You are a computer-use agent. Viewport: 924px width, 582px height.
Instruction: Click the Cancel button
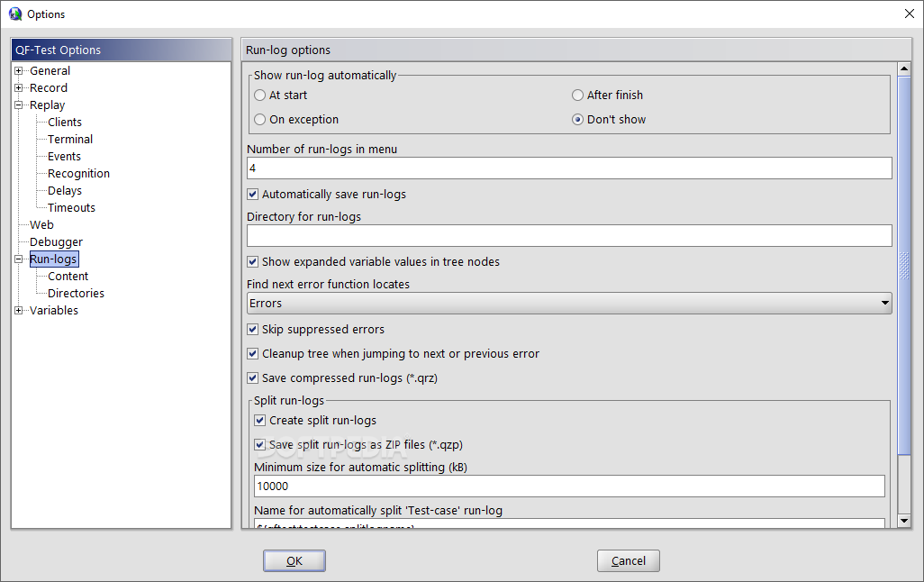coord(629,560)
